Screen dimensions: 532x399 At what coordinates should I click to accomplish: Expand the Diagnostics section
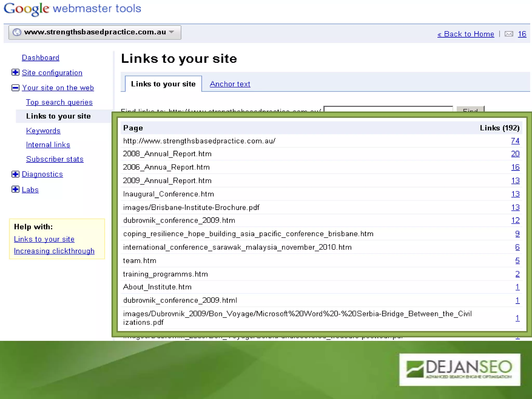click(15, 174)
